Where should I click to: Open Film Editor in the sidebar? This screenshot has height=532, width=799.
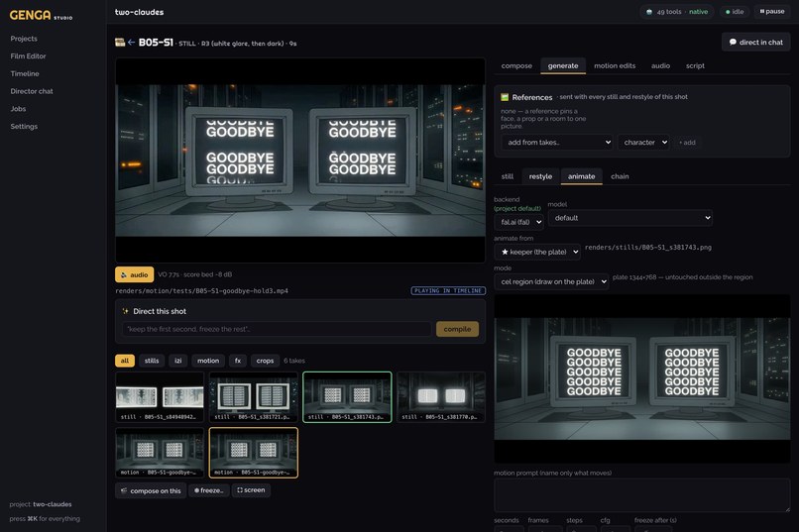pyautogui.click(x=28, y=56)
